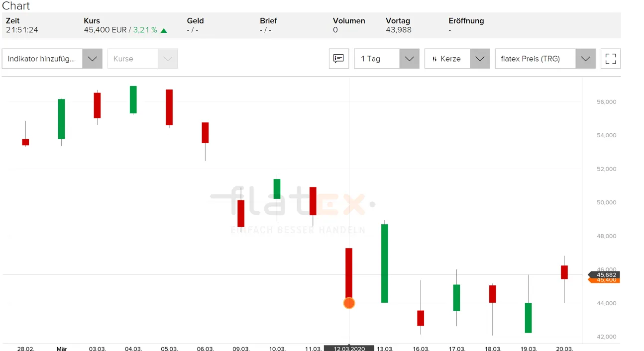
Task: Open the Kerze chart type dropdown
Action: 457,59
